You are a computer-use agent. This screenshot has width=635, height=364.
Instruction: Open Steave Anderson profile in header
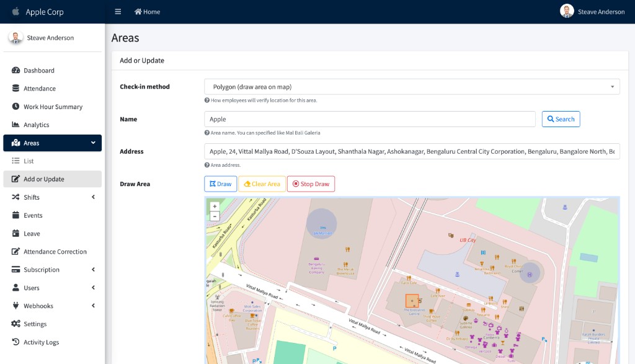click(592, 12)
